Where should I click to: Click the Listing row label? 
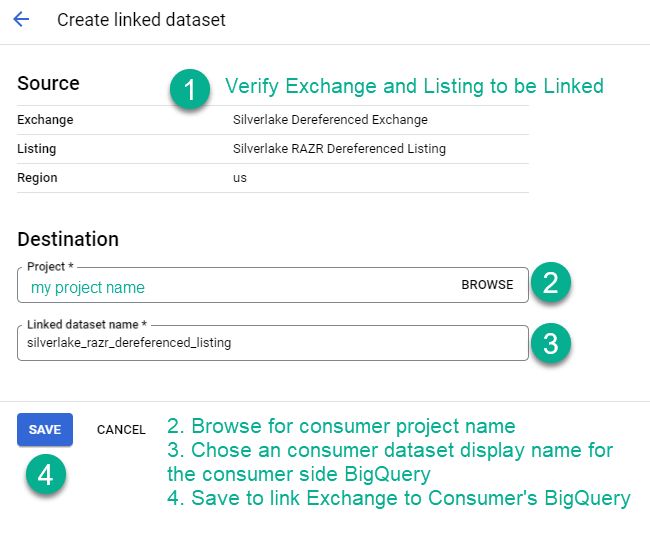[x=37, y=149]
